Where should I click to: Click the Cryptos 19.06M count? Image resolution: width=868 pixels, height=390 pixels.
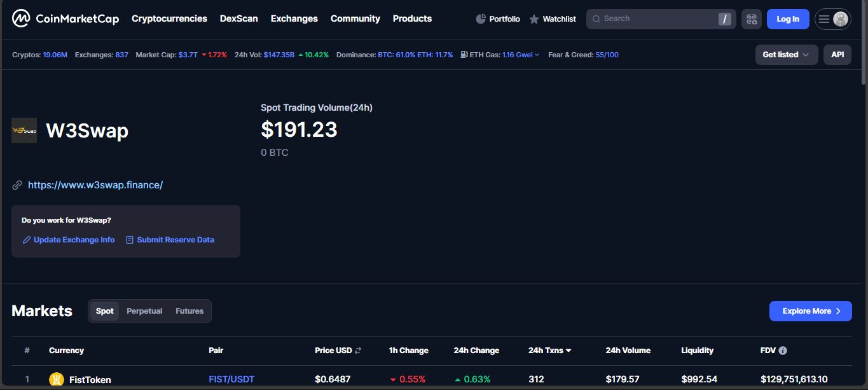click(55, 55)
